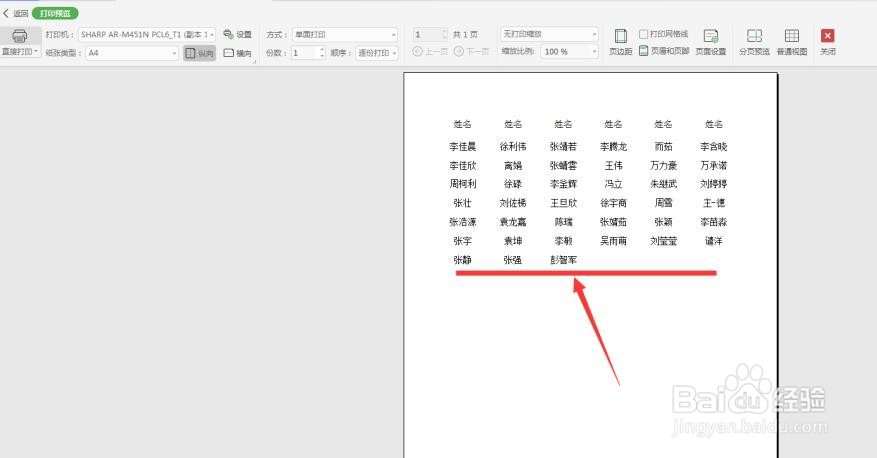Switch to page break preview (分页预览)
Image resolution: width=877 pixels, height=458 pixels.
click(x=755, y=42)
